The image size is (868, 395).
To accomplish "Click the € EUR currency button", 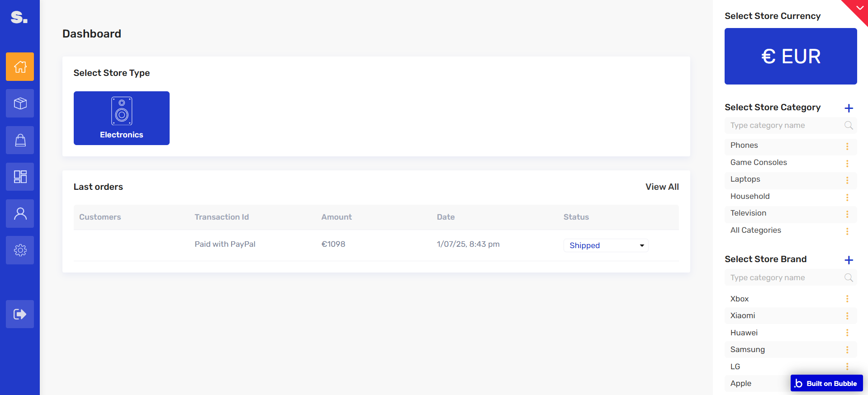I will (791, 56).
